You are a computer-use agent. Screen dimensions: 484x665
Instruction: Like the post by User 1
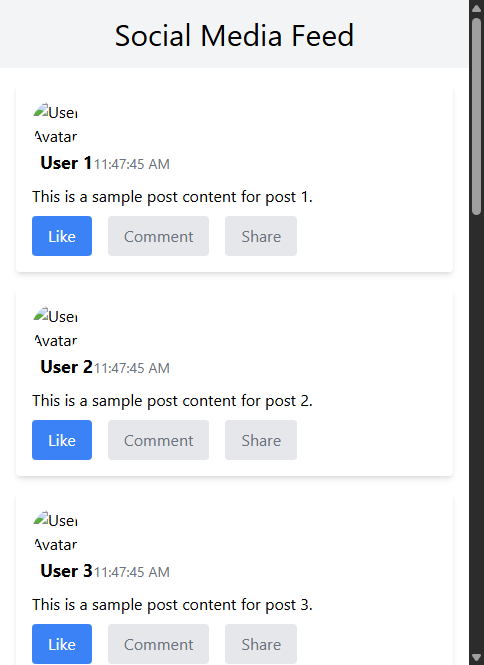62,236
